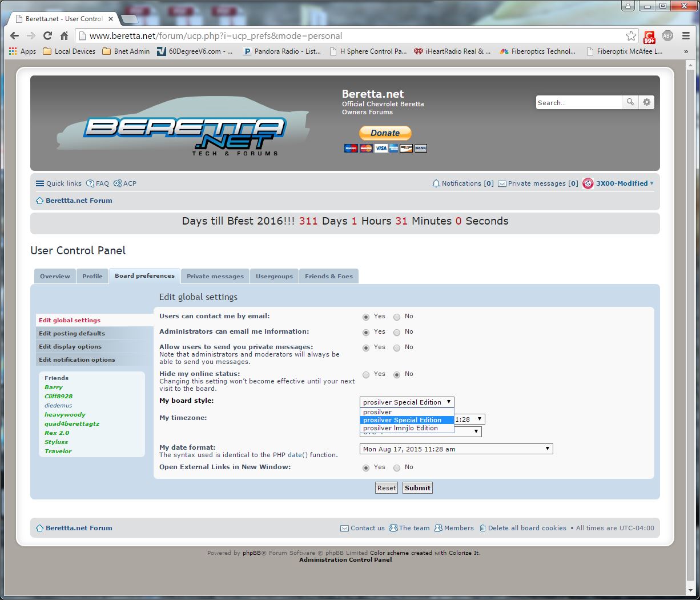Screen dimensions: 700x600
Task: Open advanced search gear icon
Action: click(646, 102)
